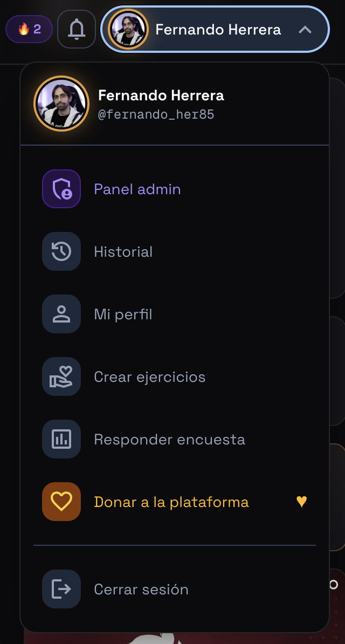Toggle the Fernando Herrera account dropdown

coord(215,29)
